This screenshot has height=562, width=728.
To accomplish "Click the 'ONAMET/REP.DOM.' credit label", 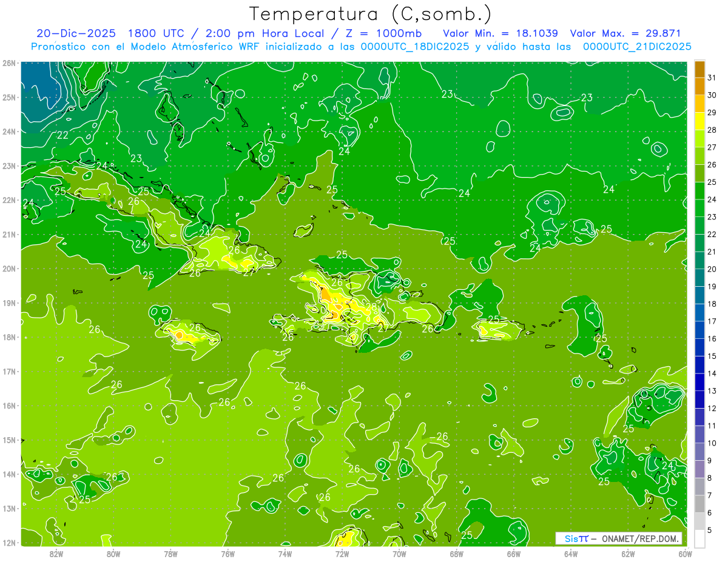I will pos(641,539).
